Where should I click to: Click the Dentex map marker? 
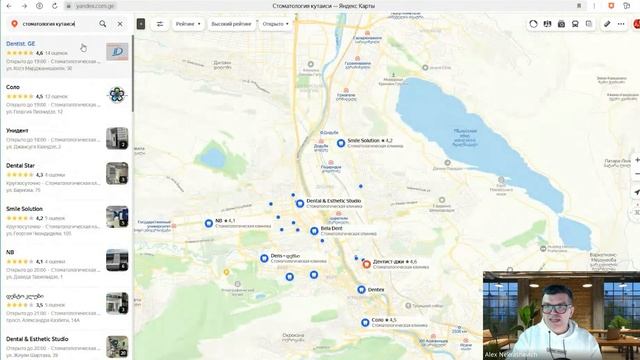361,290
